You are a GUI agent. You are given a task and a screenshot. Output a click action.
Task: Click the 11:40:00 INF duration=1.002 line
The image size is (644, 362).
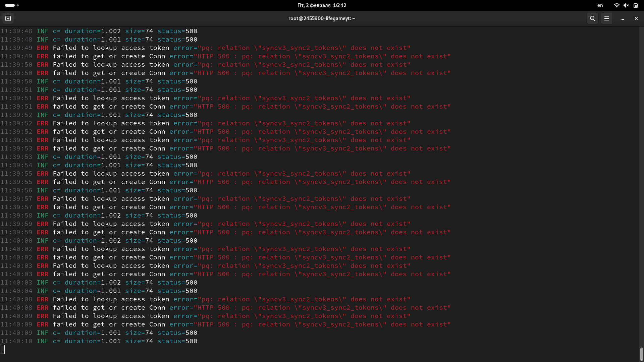[x=99, y=241]
